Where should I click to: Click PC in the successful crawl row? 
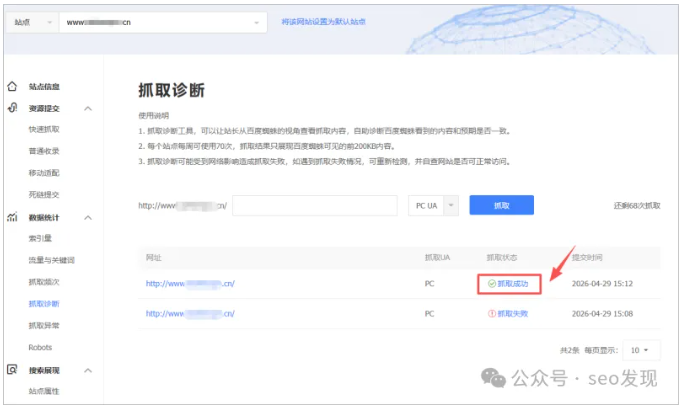tap(429, 284)
